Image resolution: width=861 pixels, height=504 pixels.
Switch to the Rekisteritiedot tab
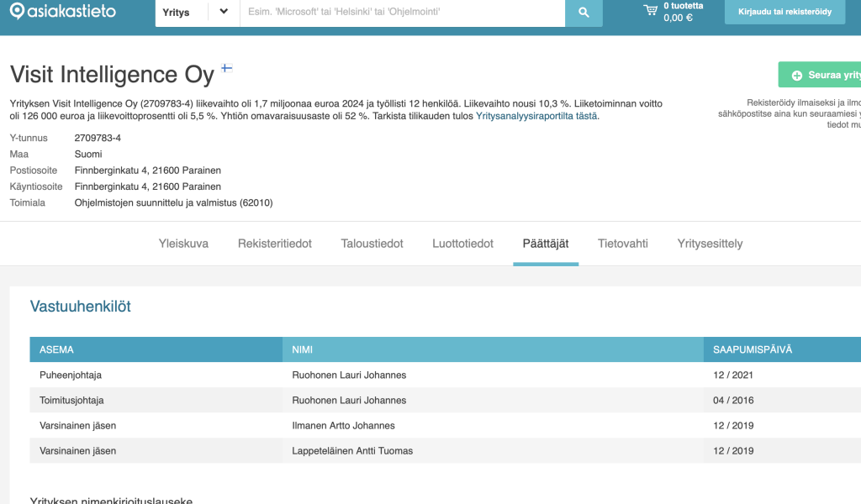tap(275, 244)
